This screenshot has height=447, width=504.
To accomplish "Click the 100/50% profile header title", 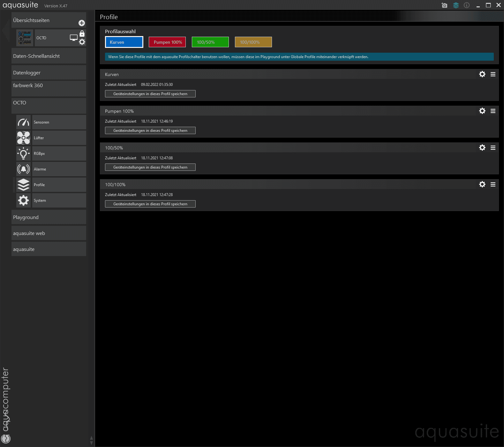I will [114, 148].
